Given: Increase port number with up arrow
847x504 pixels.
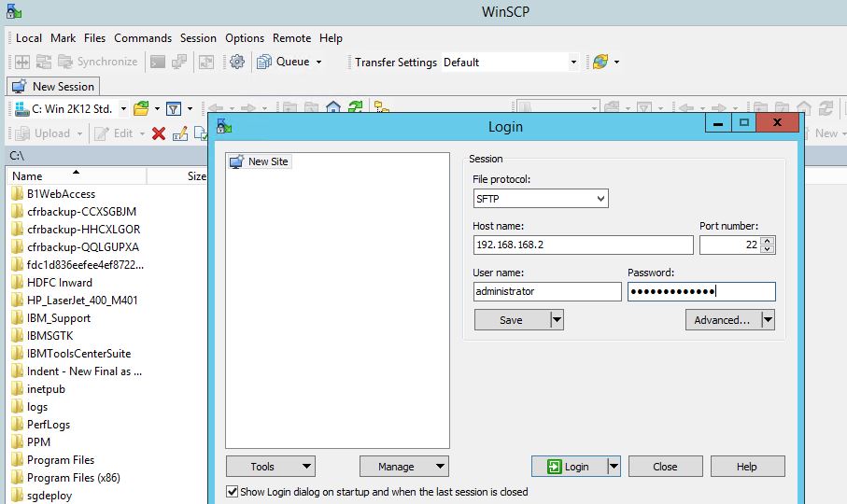Looking at the screenshot, I should coord(768,240).
